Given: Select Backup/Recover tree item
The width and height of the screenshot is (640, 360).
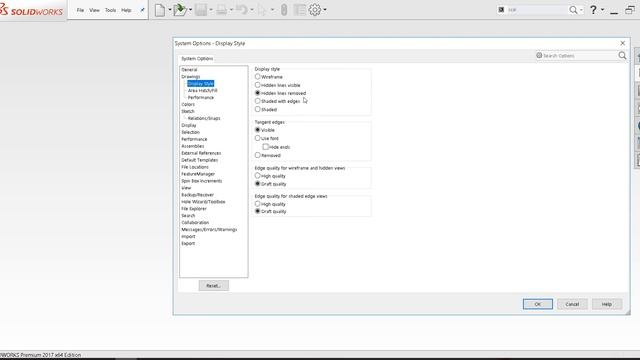Looking at the screenshot, I should point(198,195).
